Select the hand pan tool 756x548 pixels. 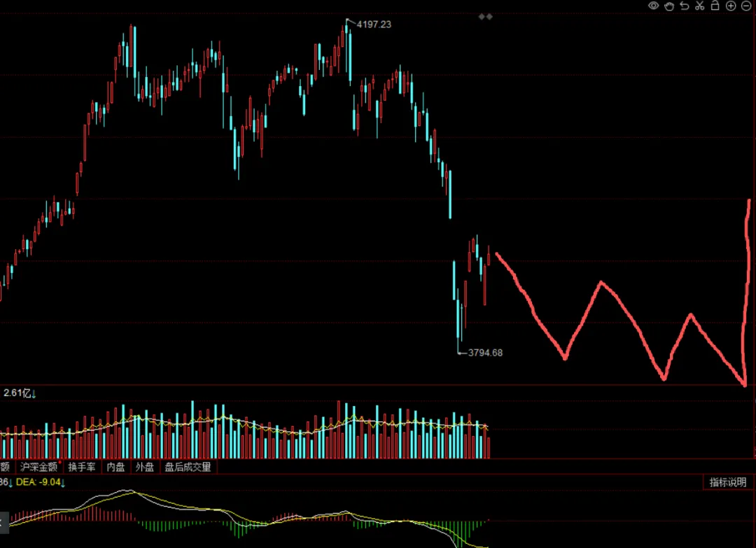point(669,6)
